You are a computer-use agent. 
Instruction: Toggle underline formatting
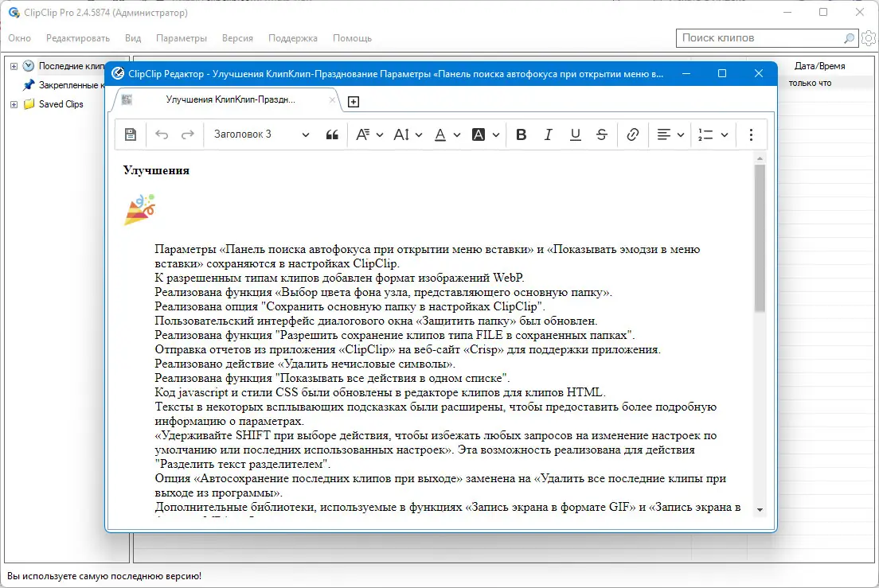(575, 134)
